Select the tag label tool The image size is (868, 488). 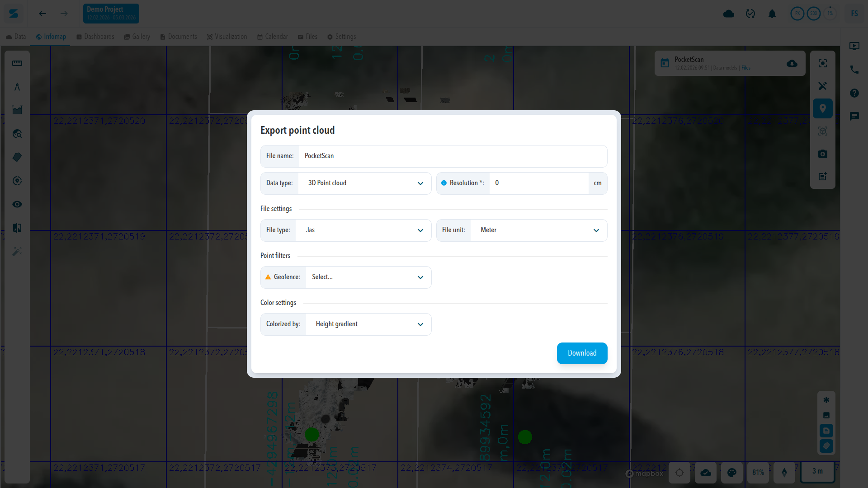point(17,157)
